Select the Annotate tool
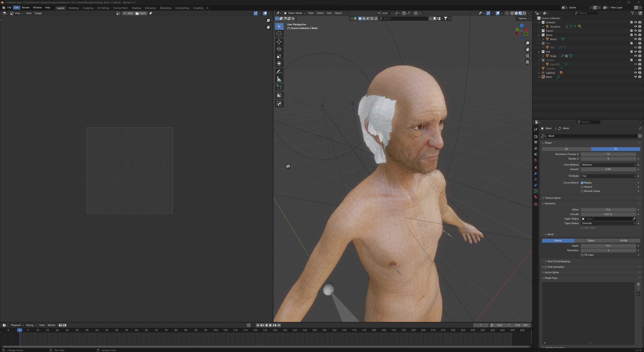 tap(279, 72)
